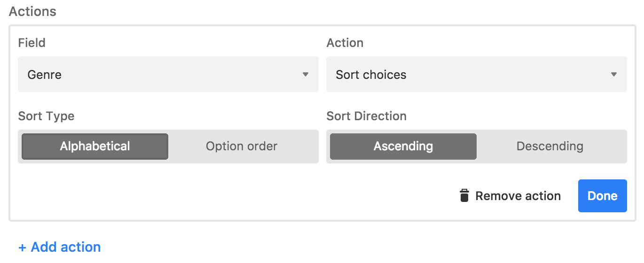
Task: Switch sort type to Option order
Action: click(x=242, y=147)
